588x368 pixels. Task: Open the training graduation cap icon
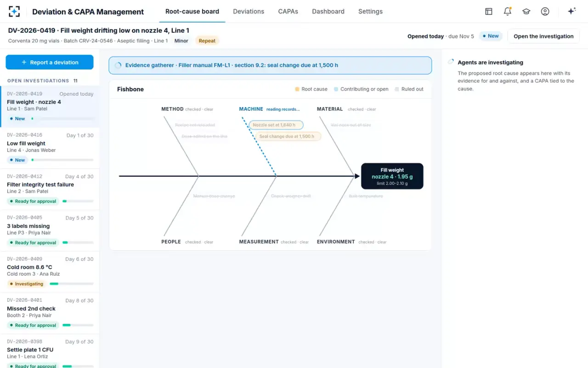(x=526, y=11)
